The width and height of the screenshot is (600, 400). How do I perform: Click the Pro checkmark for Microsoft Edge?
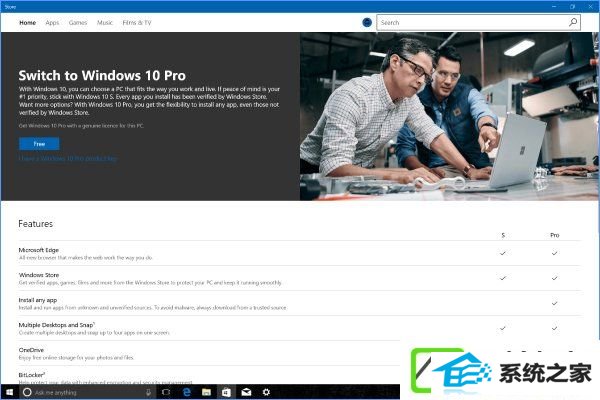tap(554, 253)
